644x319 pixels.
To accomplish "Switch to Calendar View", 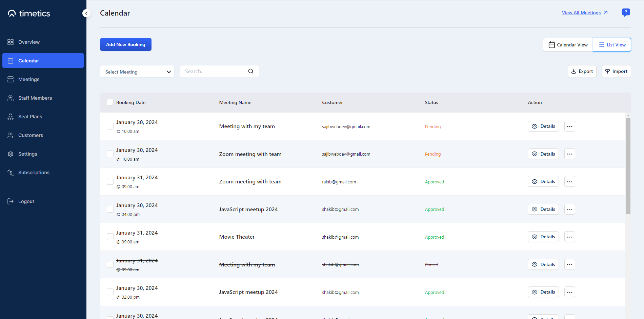I will pos(568,45).
